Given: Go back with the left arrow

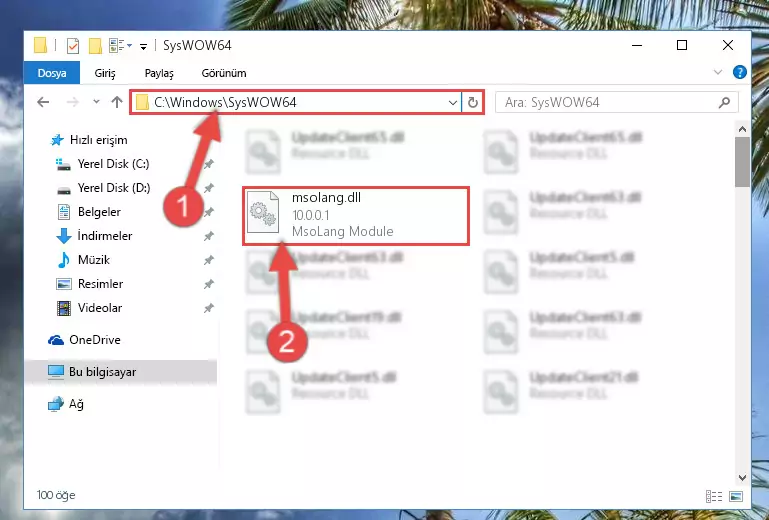Looking at the screenshot, I should 43,102.
